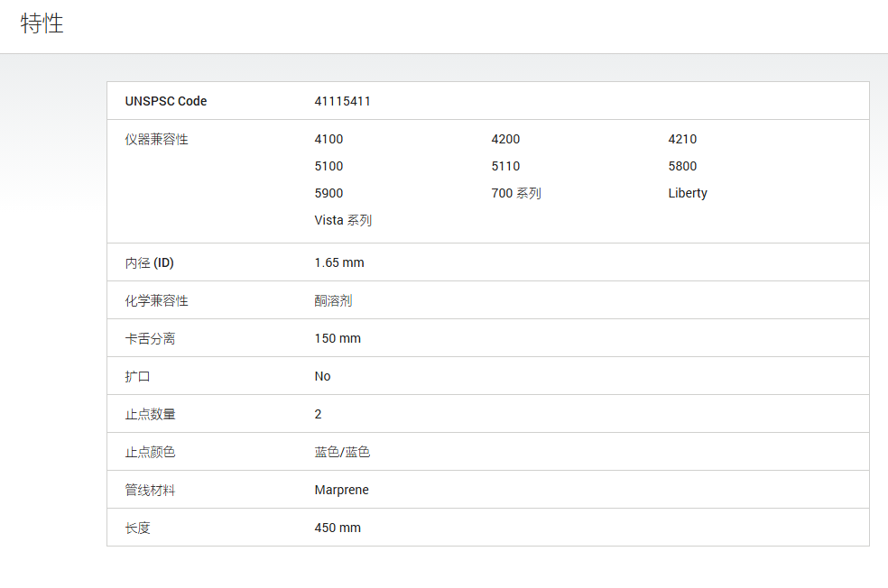Click instrument compatibility value 5900

tap(328, 194)
